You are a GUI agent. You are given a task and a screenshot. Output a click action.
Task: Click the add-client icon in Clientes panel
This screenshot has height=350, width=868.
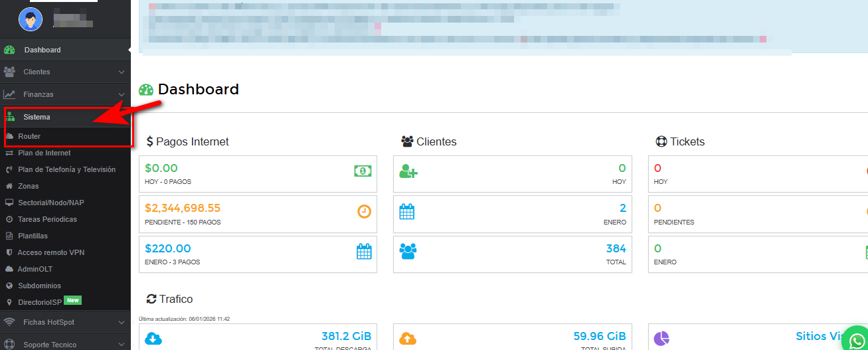[x=408, y=172]
